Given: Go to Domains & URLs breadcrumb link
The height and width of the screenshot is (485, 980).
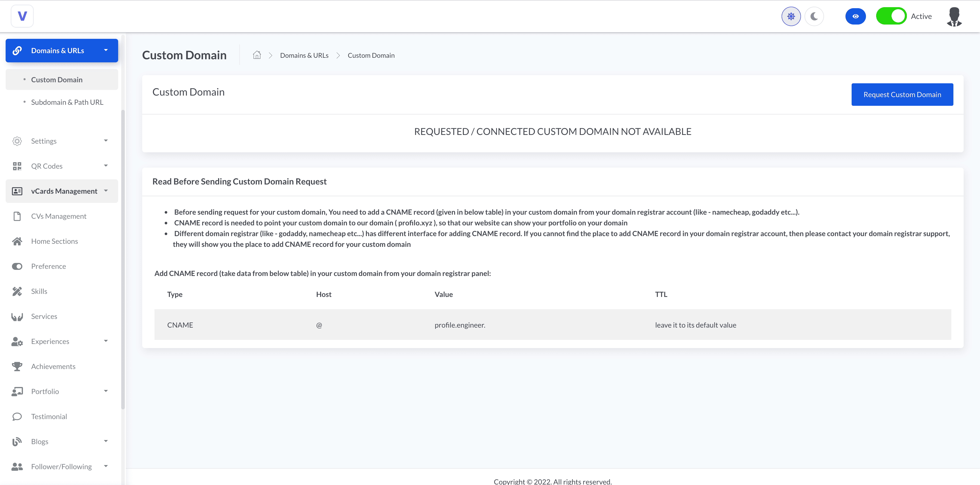Looking at the screenshot, I should click(304, 55).
